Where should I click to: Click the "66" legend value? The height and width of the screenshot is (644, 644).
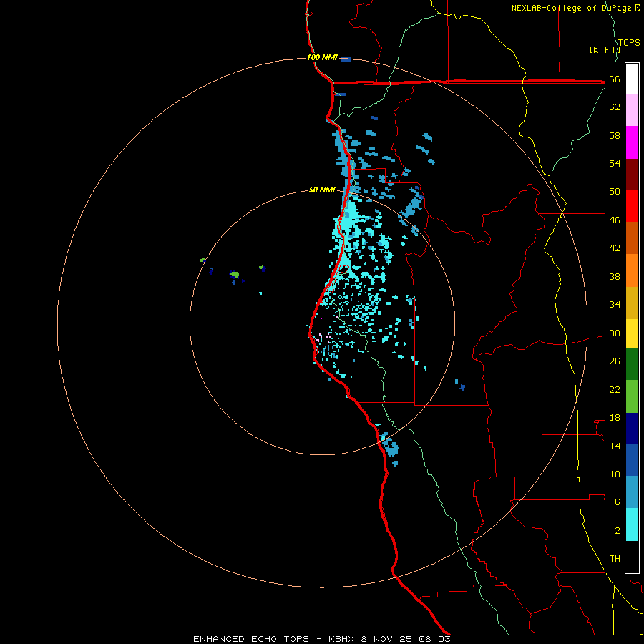coord(615,79)
